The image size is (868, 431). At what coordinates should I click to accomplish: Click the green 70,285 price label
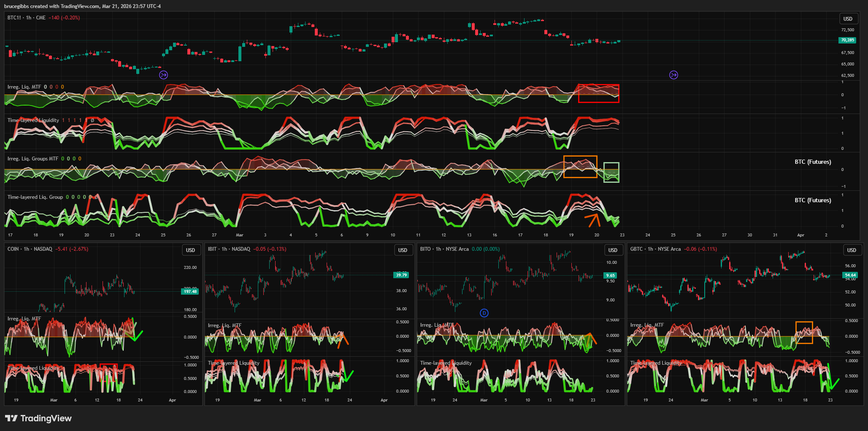(x=847, y=40)
